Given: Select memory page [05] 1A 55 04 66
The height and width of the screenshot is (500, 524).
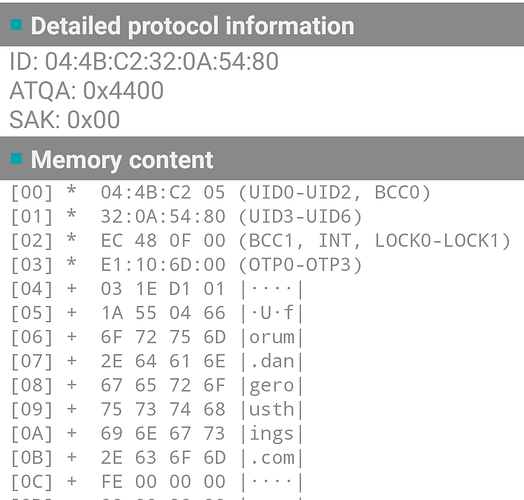Looking at the screenshot, I should (x=157, y=313).
